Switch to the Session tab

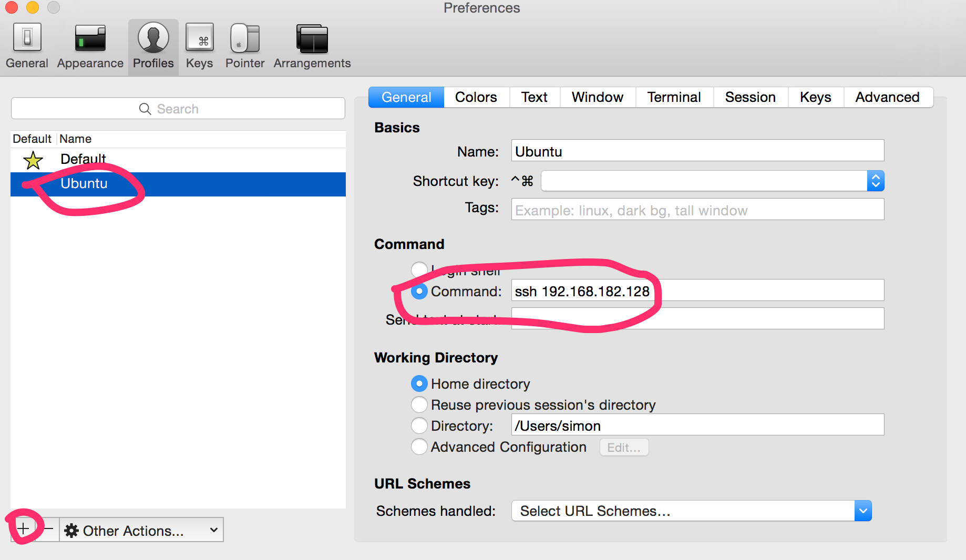[751, 97]
